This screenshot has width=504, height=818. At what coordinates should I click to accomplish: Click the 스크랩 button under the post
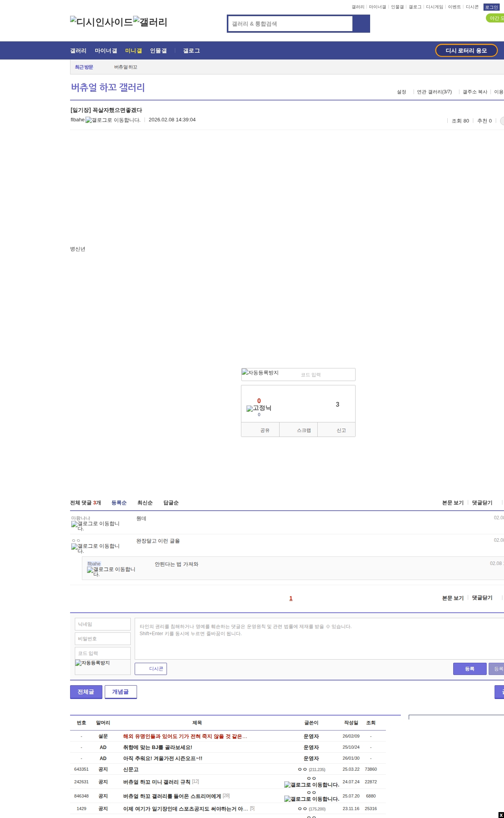coord(303,430)
